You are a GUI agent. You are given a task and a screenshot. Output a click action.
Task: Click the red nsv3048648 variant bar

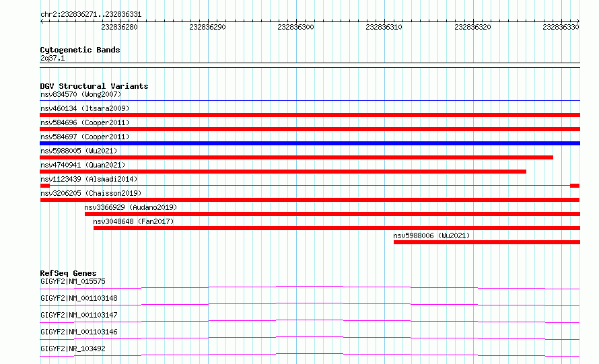(337, 228)
